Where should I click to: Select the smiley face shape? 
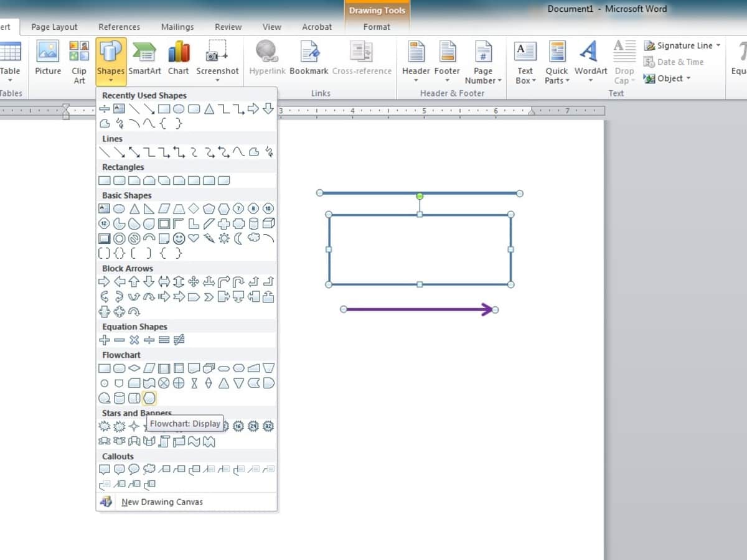pos(179,238)
